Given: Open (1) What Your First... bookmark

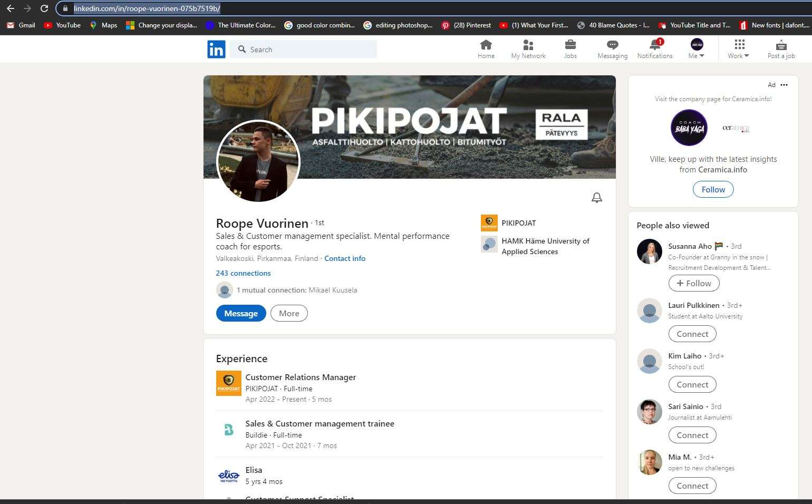Looking at the screenshot, I should (x=534, y=25).
